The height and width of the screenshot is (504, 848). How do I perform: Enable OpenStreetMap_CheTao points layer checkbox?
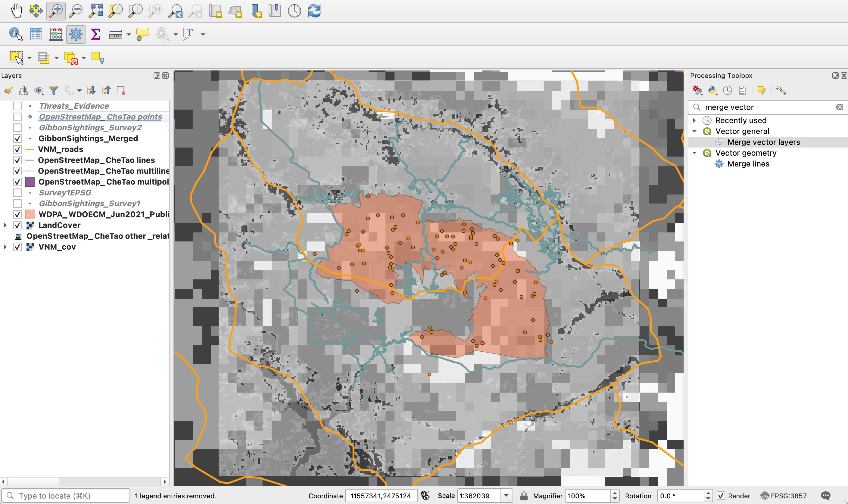(x=17, y=117)
